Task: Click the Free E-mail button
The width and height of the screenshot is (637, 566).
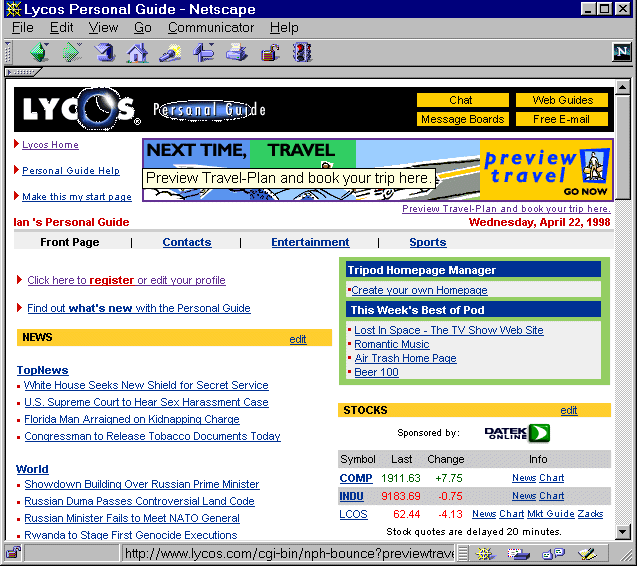Action: (561, 119)
